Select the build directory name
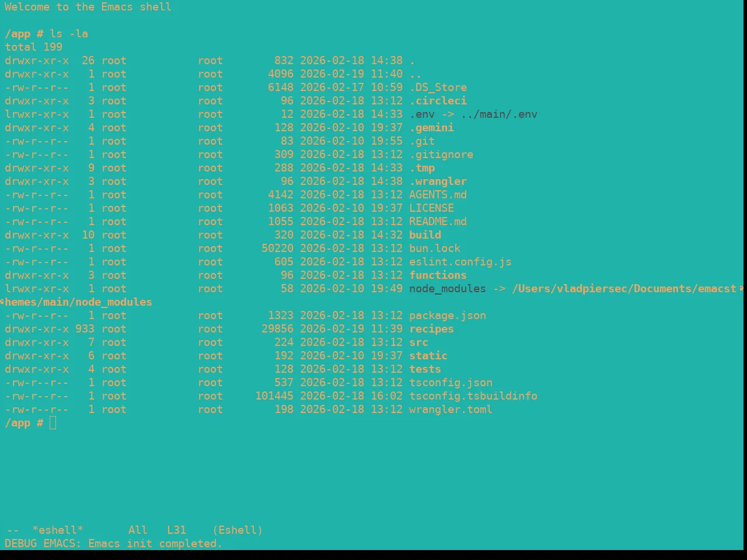The height and width of the screenshot is (560, 747). tap(425, 235)
